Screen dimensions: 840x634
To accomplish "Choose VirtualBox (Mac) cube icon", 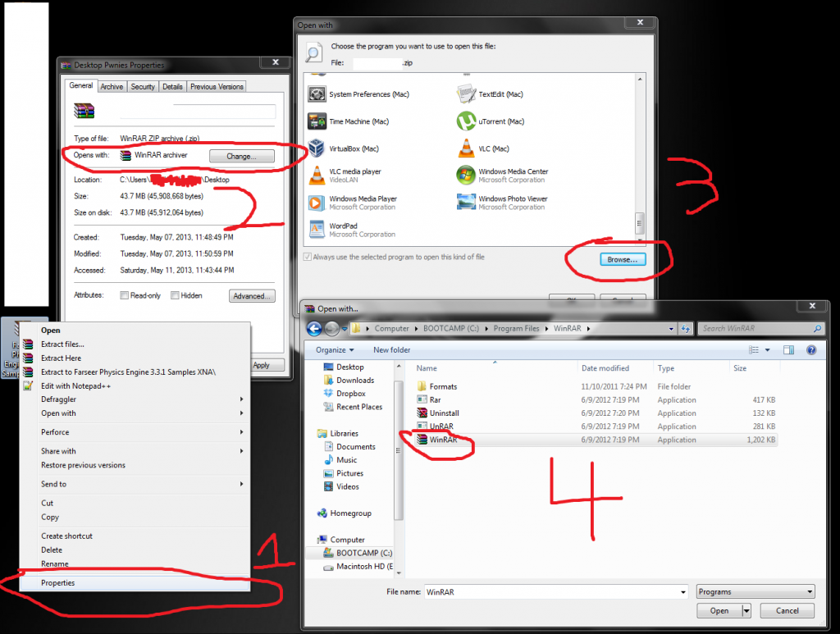I will (317, 148).
